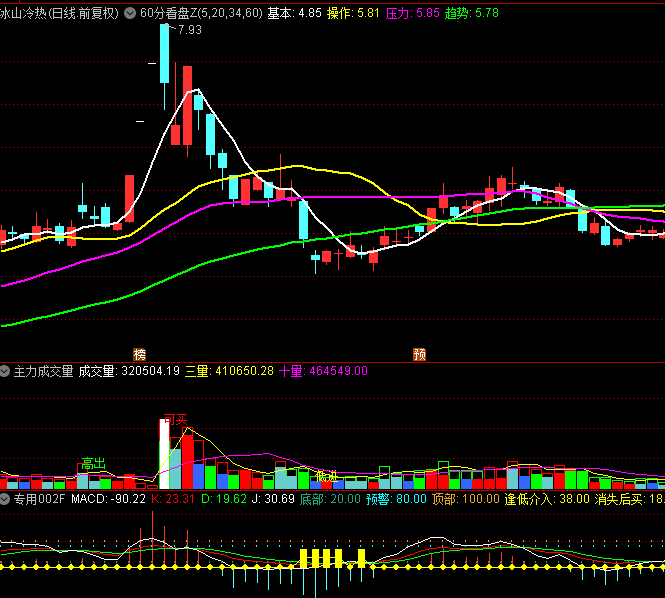The width and height of the screenshot is (665, 598).
Task: Select the 主力成交量 indicator title
Action: point(44,372)
